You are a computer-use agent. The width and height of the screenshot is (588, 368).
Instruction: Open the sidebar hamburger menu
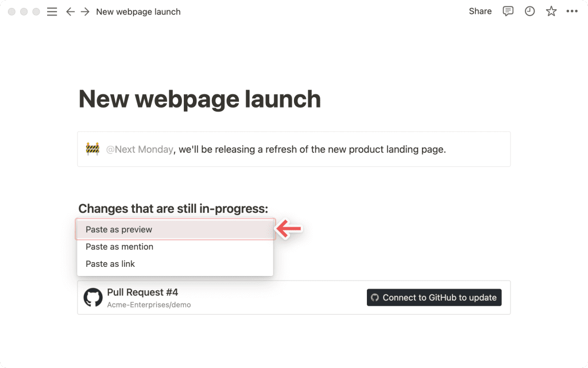pyautogui.click(x=52, y=11)
